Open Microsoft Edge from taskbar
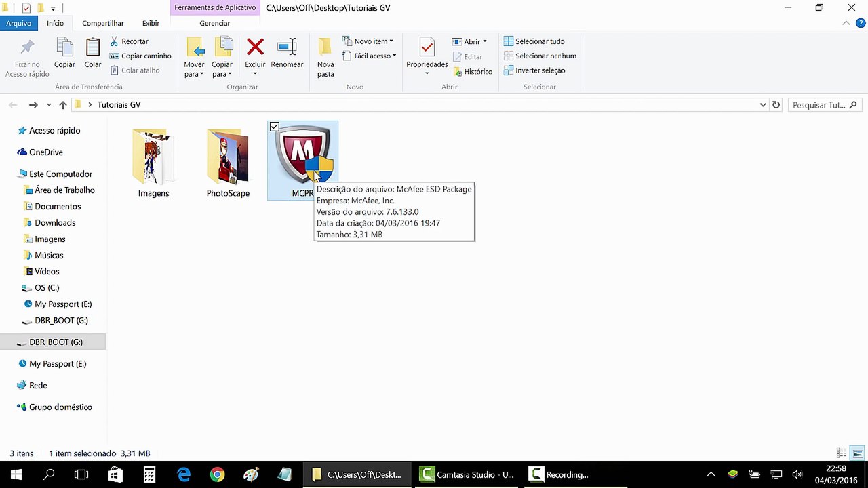 pyautogui.click(x=184, y=474)
